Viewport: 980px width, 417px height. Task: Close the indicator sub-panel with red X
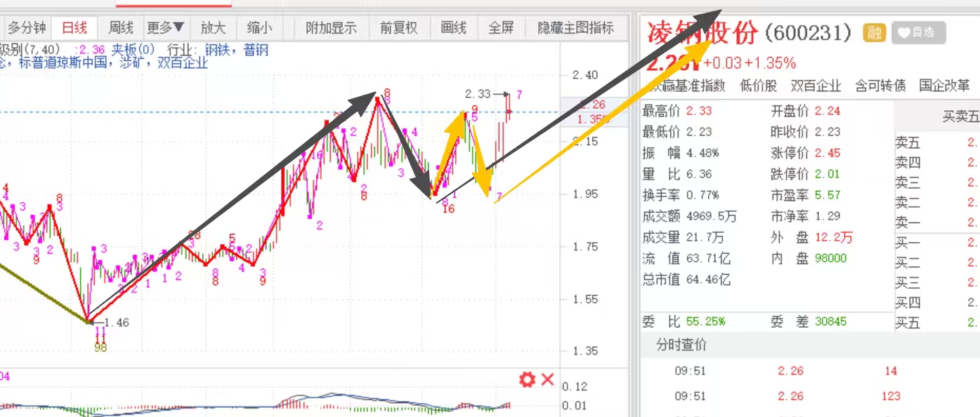548,380
